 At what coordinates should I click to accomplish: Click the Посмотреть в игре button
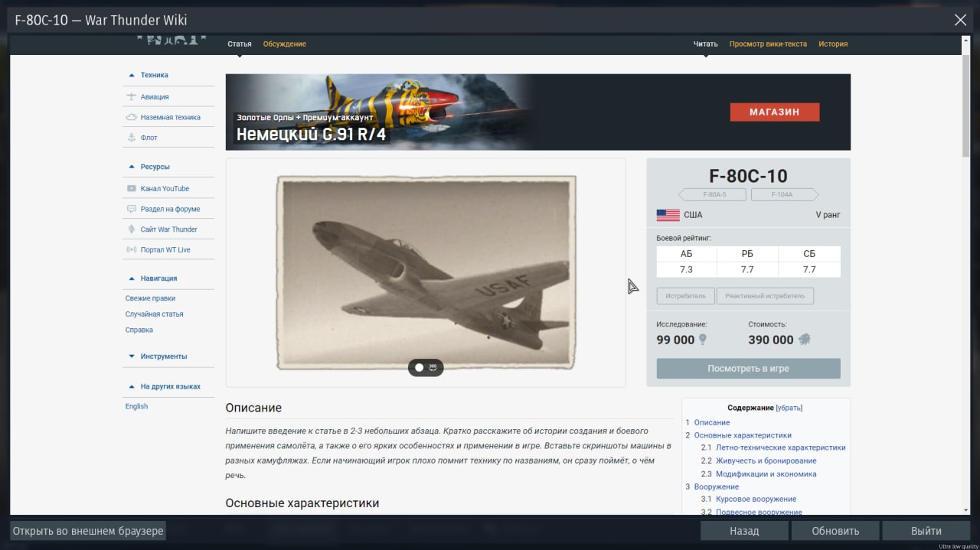[748, 369]
